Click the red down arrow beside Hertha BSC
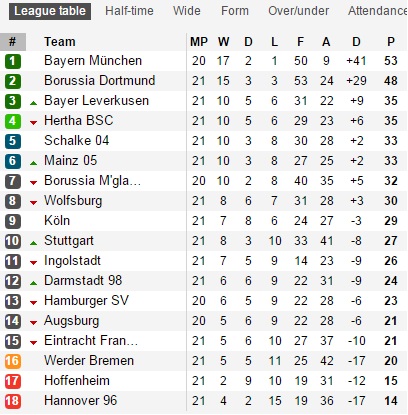Viewport: 408px width, 415px height. pyautogui.click(x=33, y=123)
